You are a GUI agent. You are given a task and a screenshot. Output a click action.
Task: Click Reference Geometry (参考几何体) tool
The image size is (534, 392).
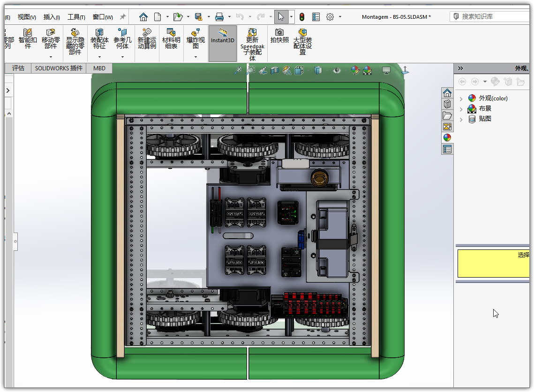[122, 38]
